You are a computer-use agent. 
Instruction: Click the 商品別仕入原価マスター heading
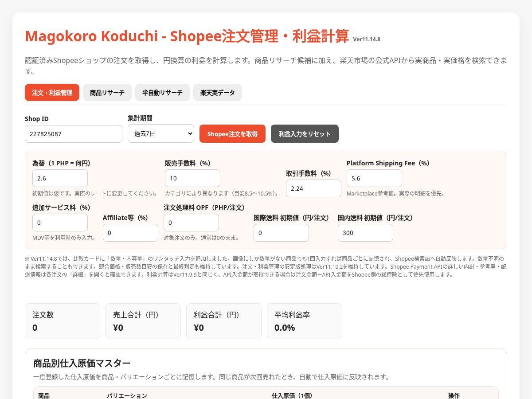coord(82,363)
